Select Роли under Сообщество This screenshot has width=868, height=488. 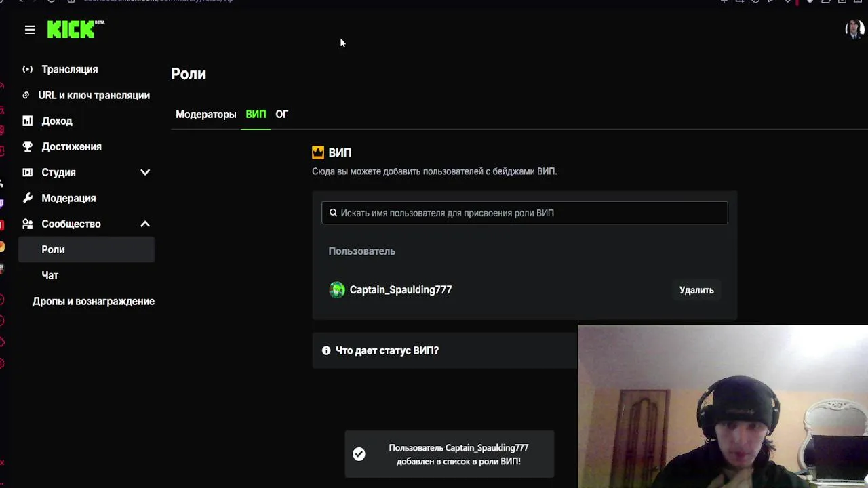(87, 249)
